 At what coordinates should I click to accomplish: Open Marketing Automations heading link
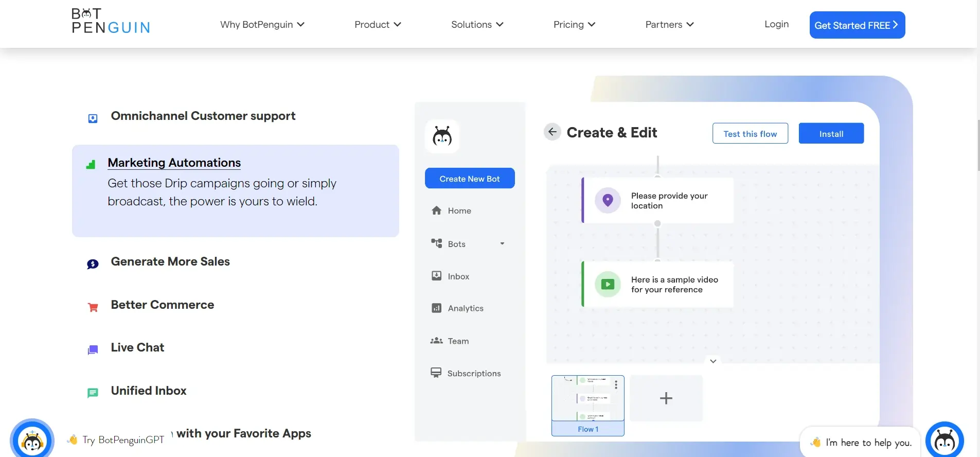coord(174,163)
